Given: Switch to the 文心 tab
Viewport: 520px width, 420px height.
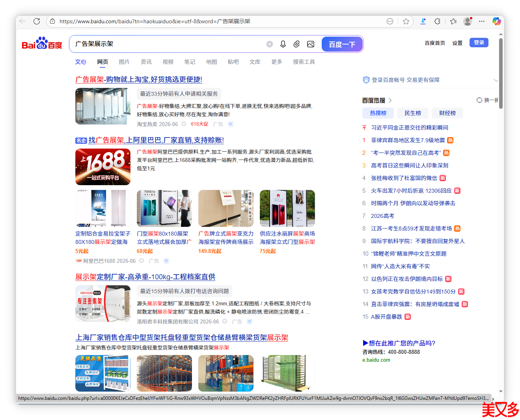Looking at the screenshot, I should 81,62.
